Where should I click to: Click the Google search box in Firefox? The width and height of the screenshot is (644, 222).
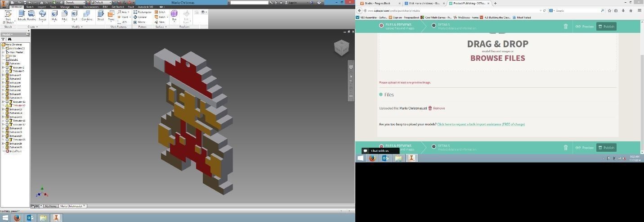577,10
